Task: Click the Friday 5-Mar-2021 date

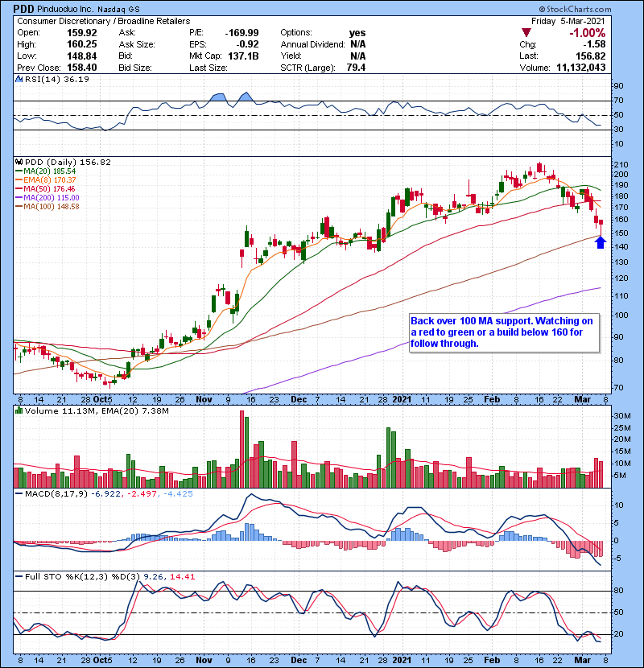Action: pos(568,21)
